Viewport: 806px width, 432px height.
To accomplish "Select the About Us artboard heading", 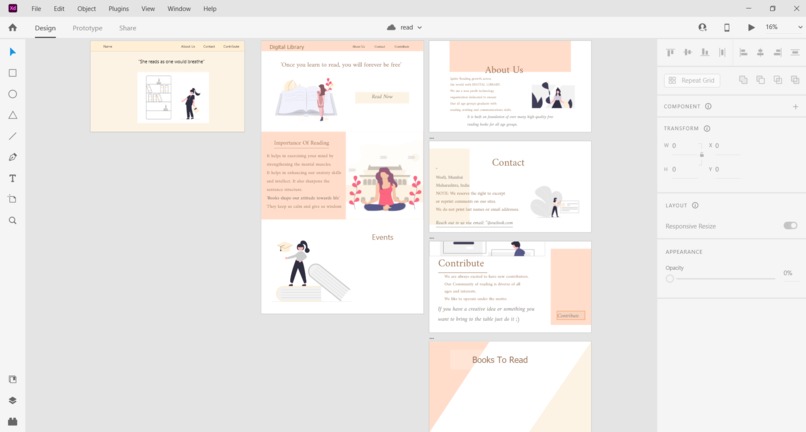I will click(x=504, y=69).
